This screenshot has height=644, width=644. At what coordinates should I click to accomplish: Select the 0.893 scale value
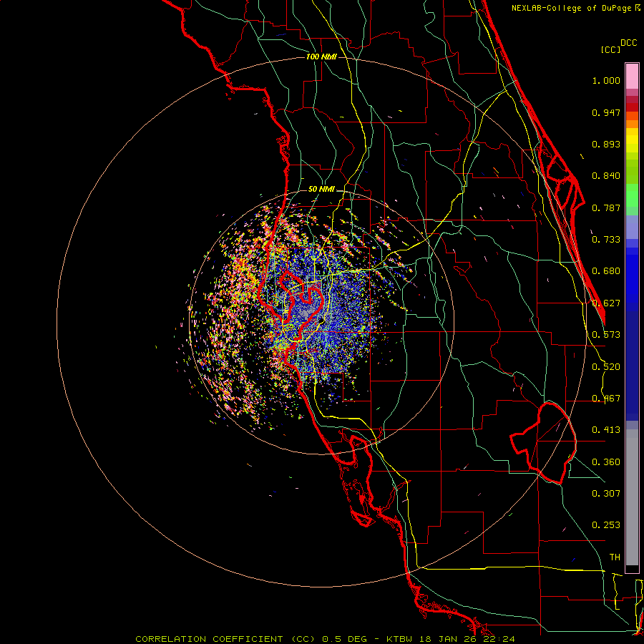click(606, 144)
